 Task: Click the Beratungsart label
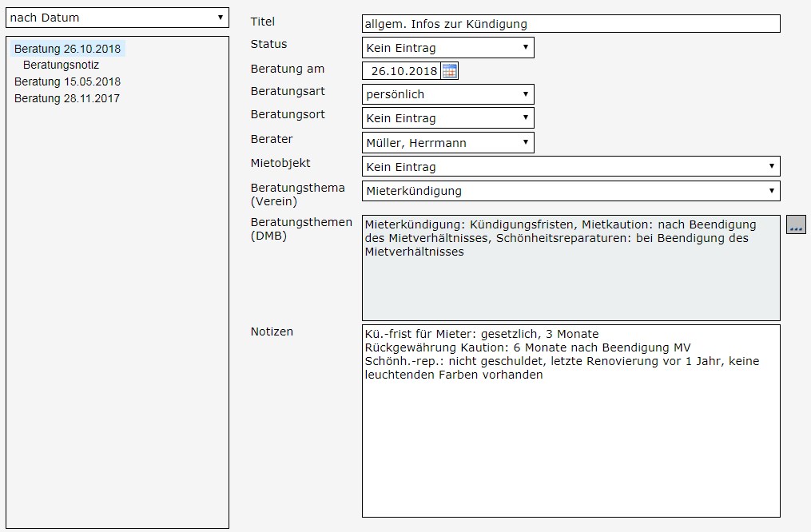[x=288, y=91]
